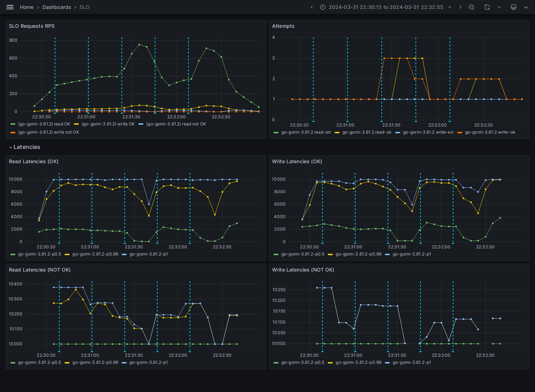
Task: Open the Attempts panel title
Action: tap(283, 26)
